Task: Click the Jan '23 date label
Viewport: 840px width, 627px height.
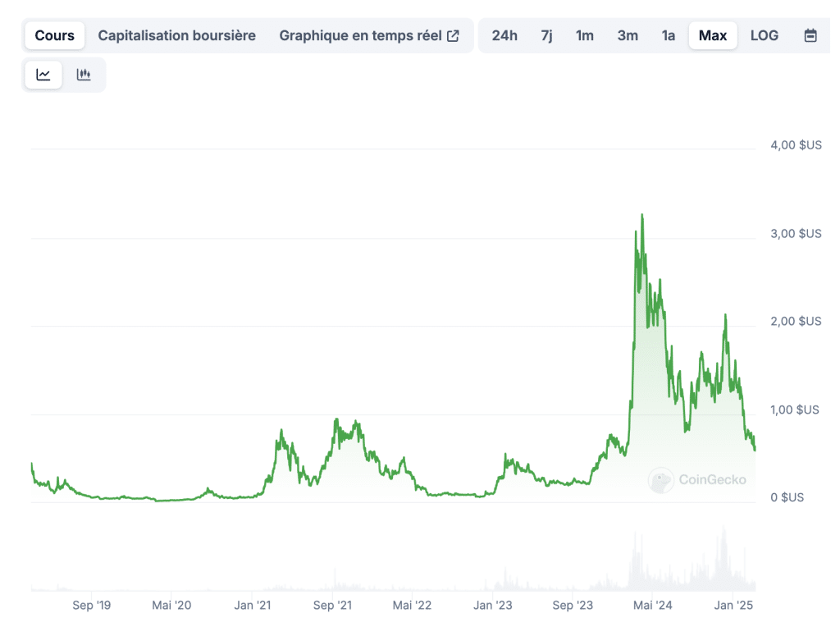Action: pyautogui.click(x=492, y=605)
